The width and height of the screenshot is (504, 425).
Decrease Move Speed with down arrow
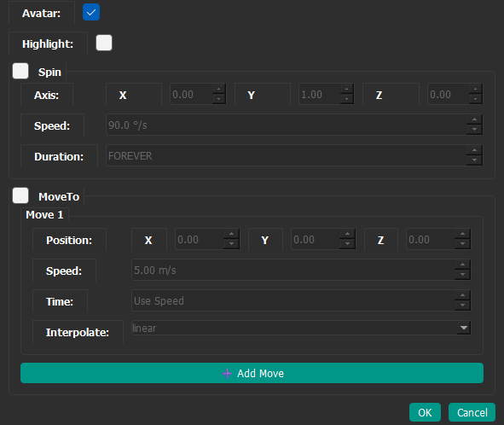[462, 275]
